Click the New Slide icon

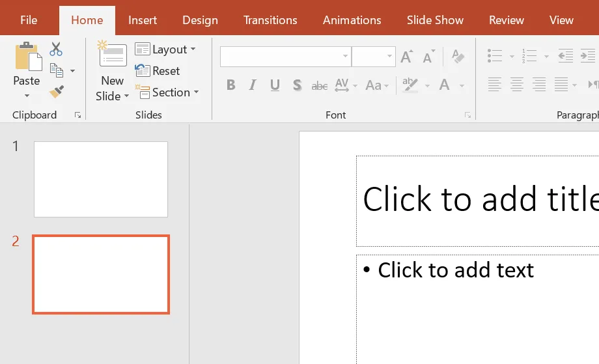(112, 53)
